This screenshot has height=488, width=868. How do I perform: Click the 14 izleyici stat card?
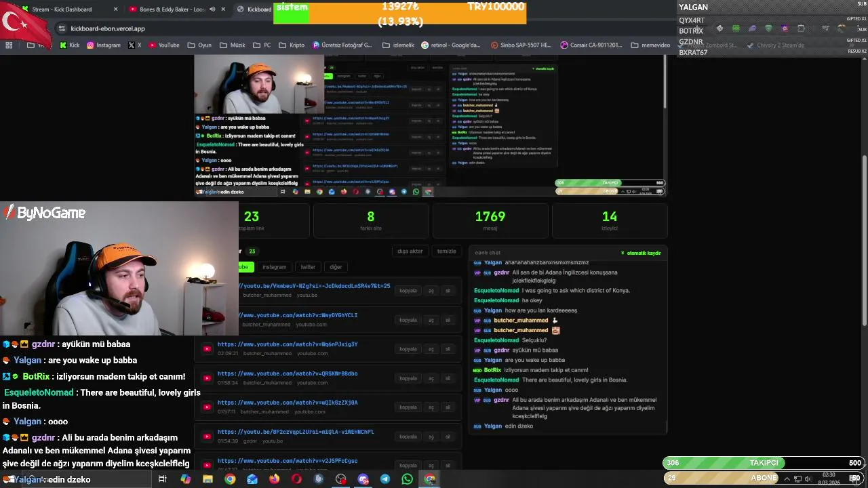pos(610,220)
